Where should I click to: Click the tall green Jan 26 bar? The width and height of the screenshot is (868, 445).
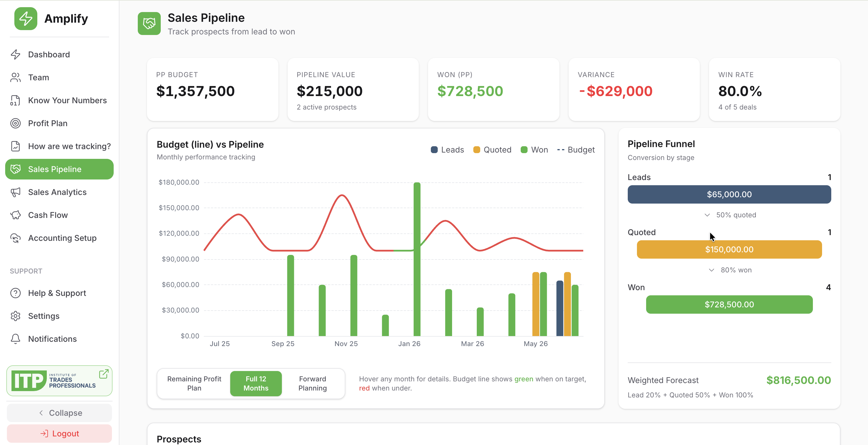point(417,259)
